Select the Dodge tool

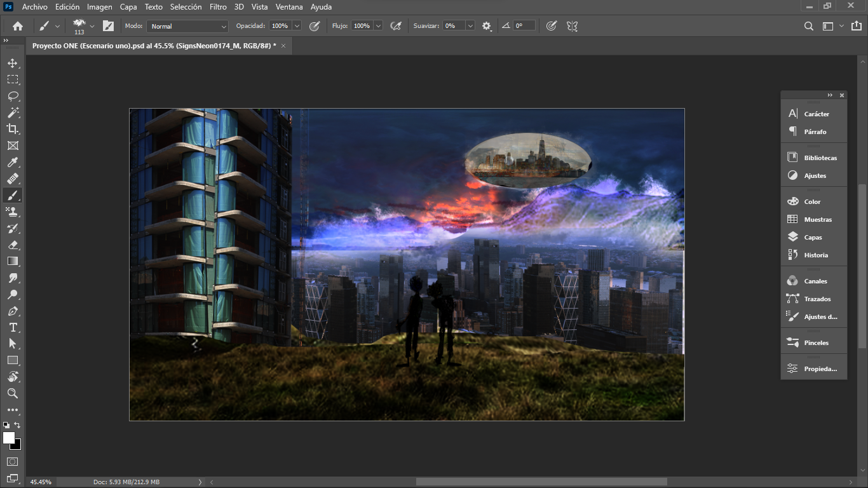coord(13,294)
